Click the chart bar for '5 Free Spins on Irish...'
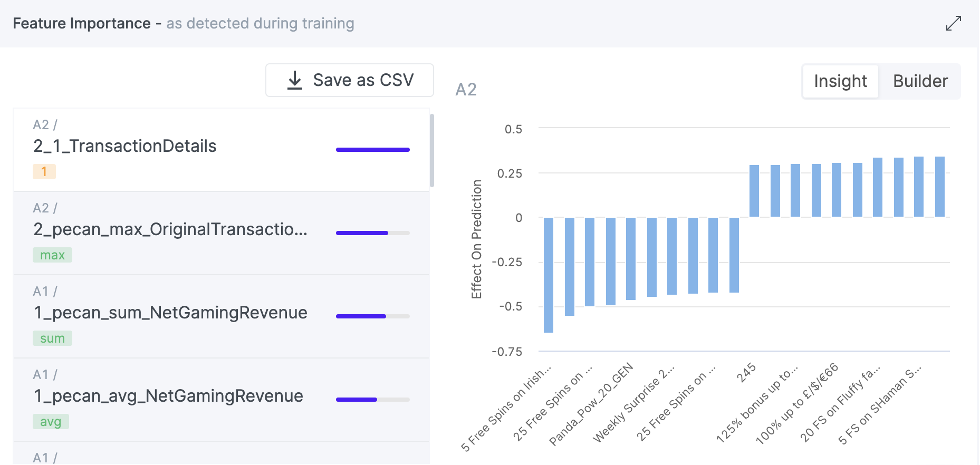This screenshot has height=465, width=980. coord(549,275)
